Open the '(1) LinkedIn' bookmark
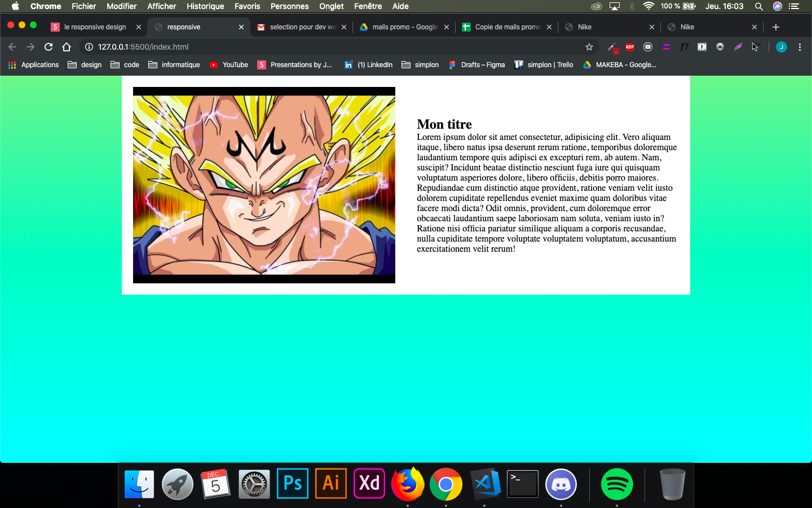This screenshot has width=812, height=508. pyautogui.click(x=369, y=65)
